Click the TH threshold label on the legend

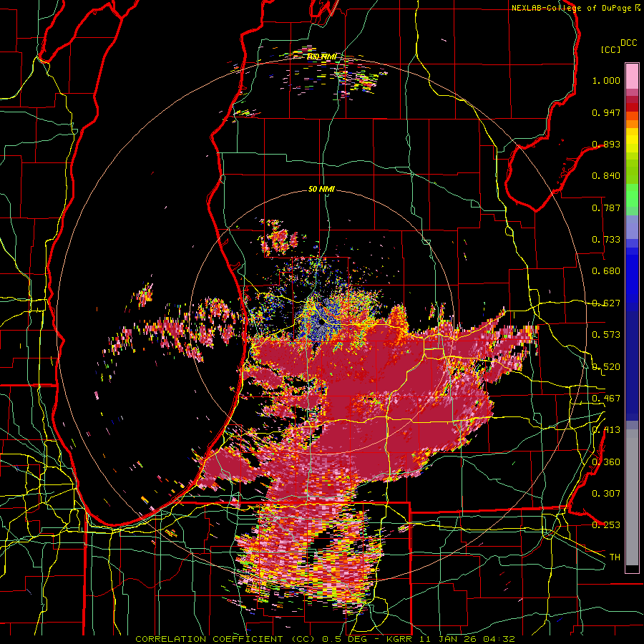click(615, 557)
